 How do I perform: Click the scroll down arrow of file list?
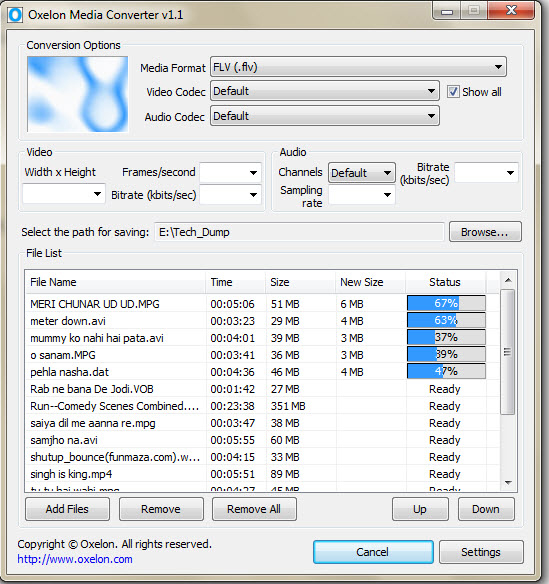tap(508, 483)
